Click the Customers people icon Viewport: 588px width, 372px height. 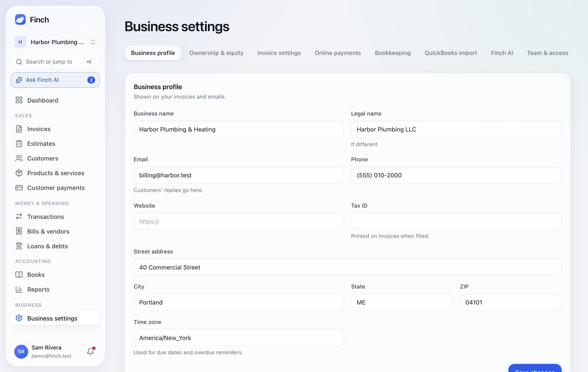click(x=19, y=158)
